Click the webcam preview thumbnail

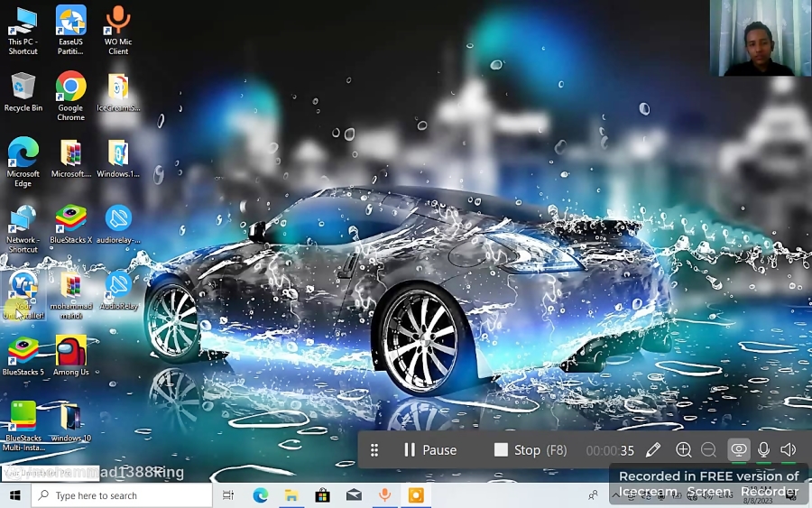tap(761, 38)
